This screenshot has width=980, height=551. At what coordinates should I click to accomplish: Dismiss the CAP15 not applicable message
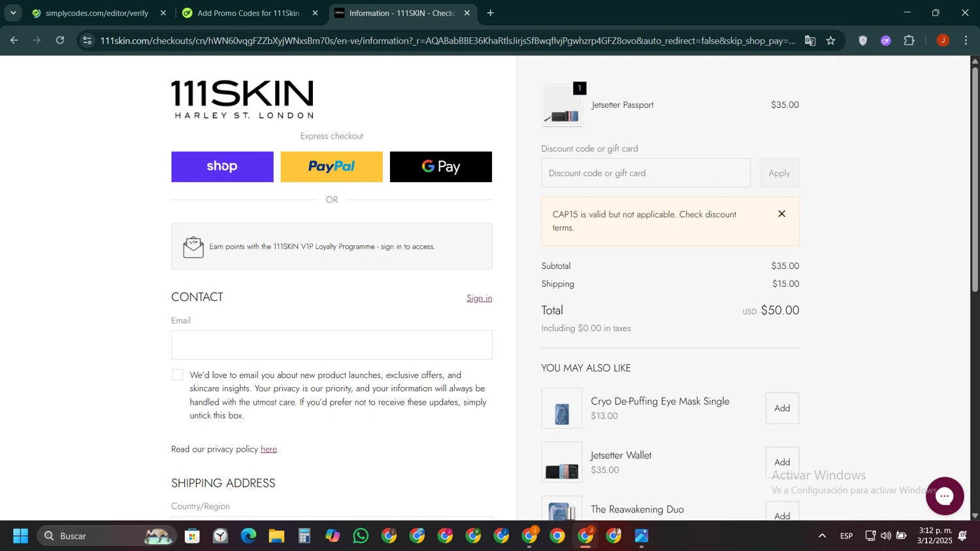click(781, 214)
